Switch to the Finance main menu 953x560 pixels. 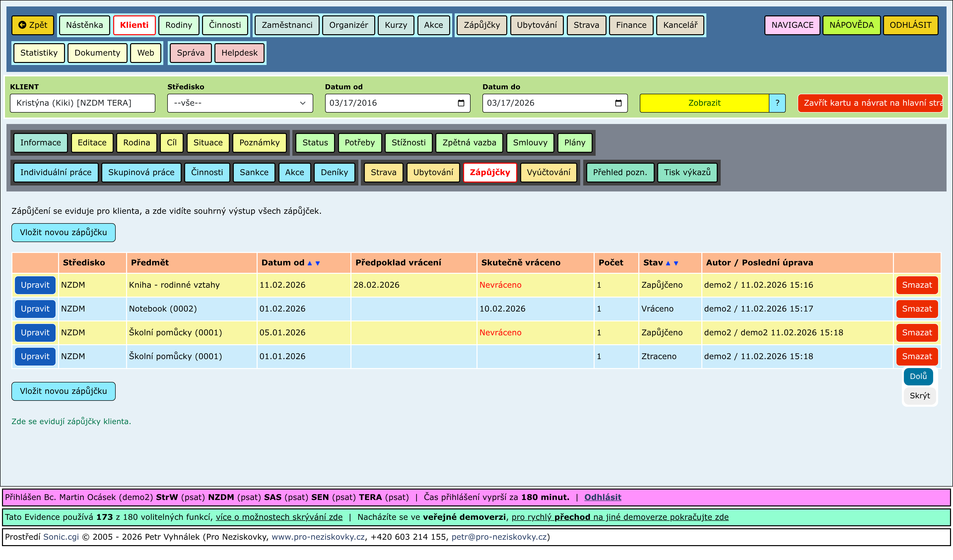(x=631, y=25)
